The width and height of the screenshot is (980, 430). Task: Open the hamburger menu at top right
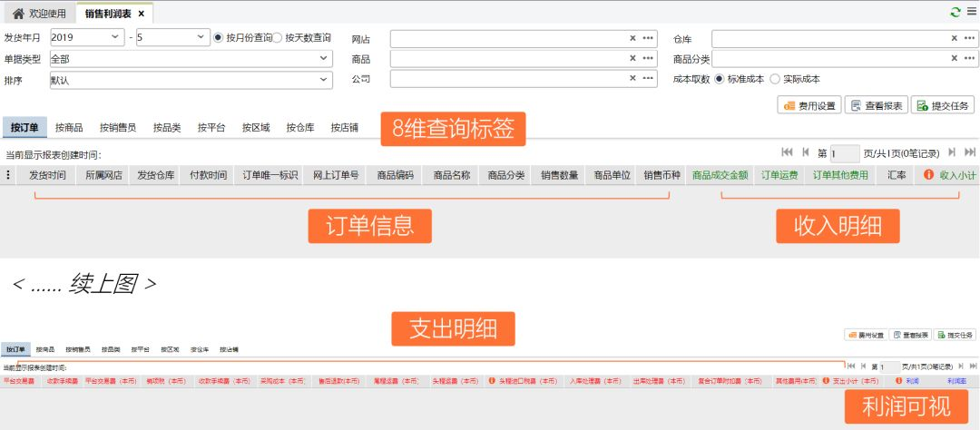point(970,12)
